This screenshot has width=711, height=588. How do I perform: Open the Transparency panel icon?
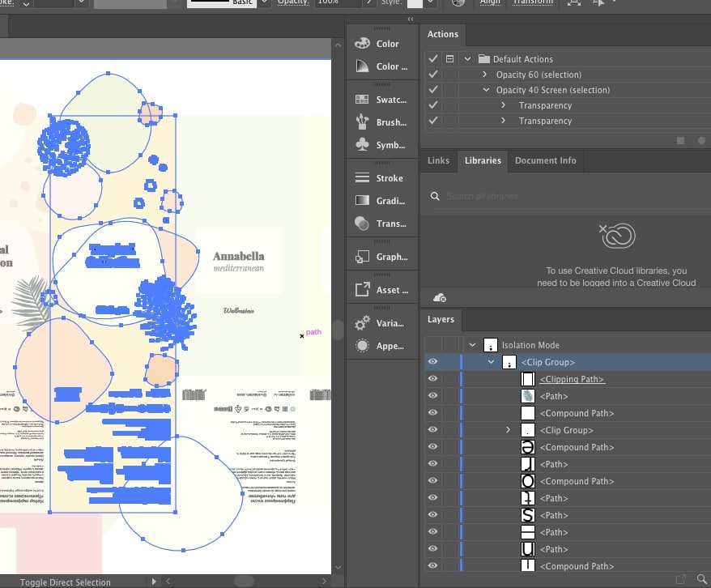pos(362,224)
